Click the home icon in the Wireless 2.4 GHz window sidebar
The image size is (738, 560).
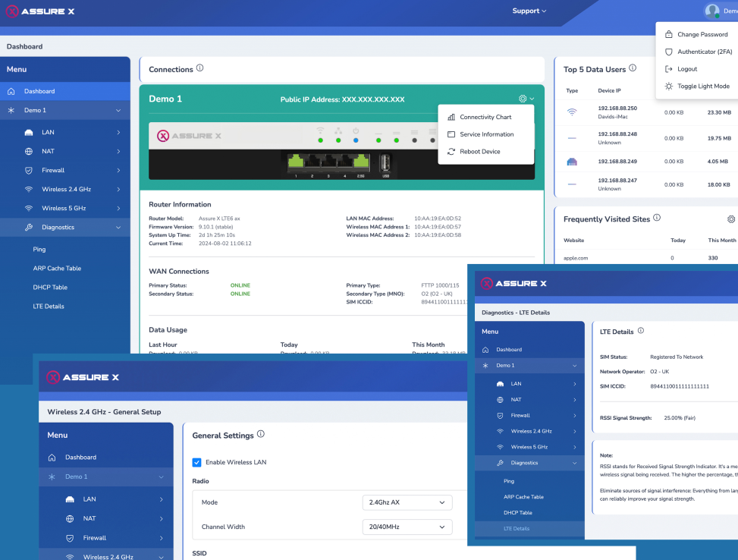pyautogui.click(x=52, y=458)
